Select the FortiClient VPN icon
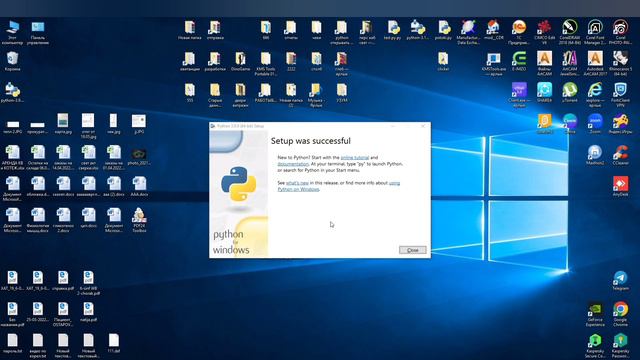The image size is (640, 360). pos(620,94)
